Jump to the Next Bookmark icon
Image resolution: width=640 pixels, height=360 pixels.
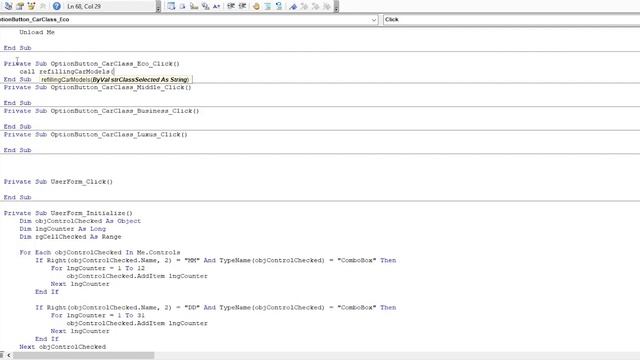(304, 6)
